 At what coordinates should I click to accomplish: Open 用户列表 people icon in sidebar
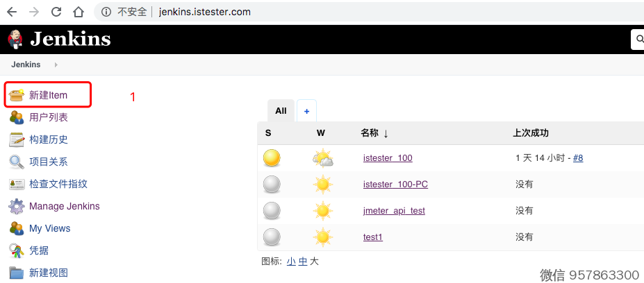[17, 117]
